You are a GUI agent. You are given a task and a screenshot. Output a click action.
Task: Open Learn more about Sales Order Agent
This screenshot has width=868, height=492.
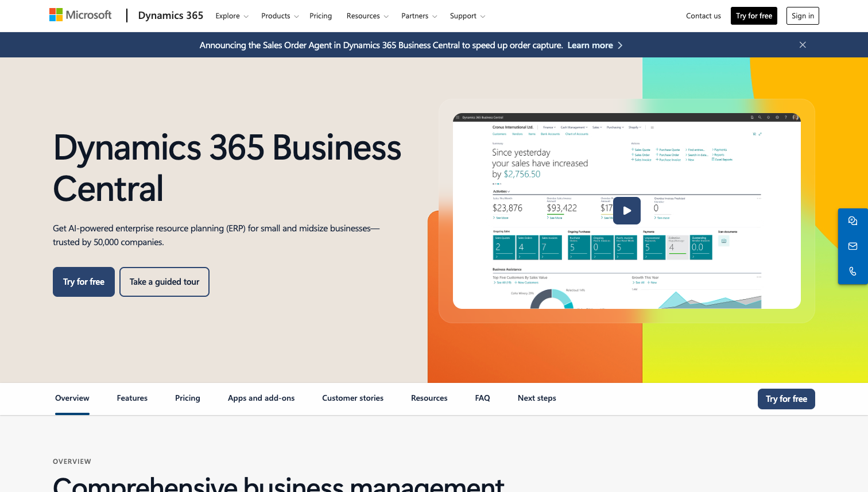pyautogui.click(x=591, y=45)
